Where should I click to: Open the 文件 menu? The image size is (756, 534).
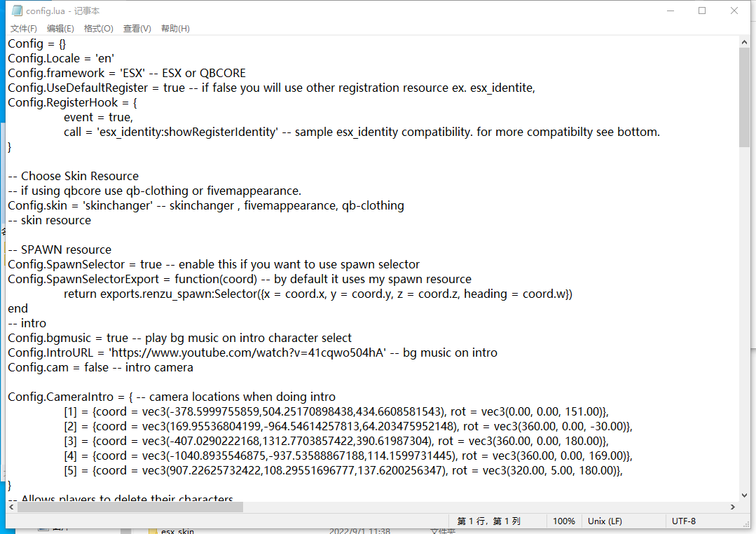(23, 28)
